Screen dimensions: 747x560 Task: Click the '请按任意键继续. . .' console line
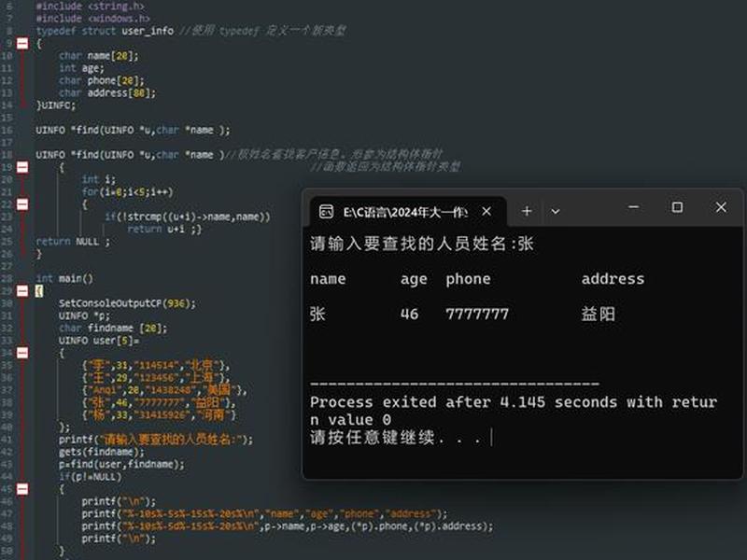click(x=396, y=438)
